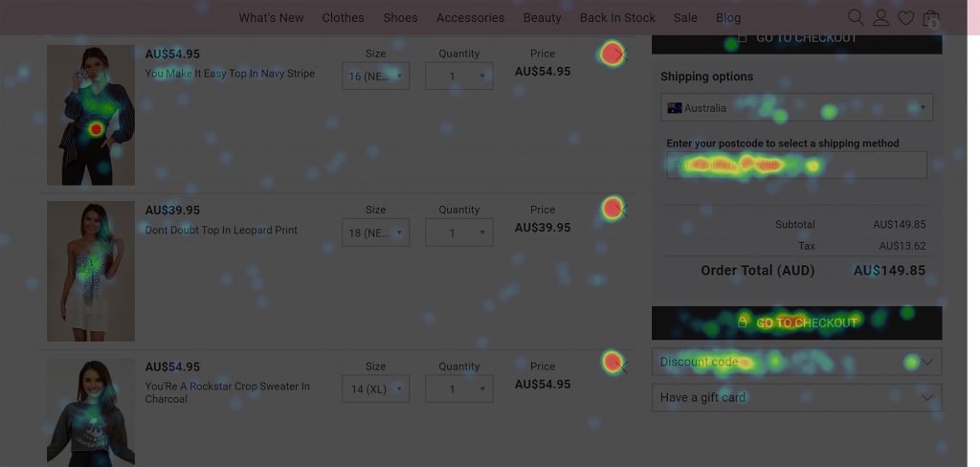
Task: View Rockstar Crop Sweater product thumbnail
Action: [x=91, y=412]
